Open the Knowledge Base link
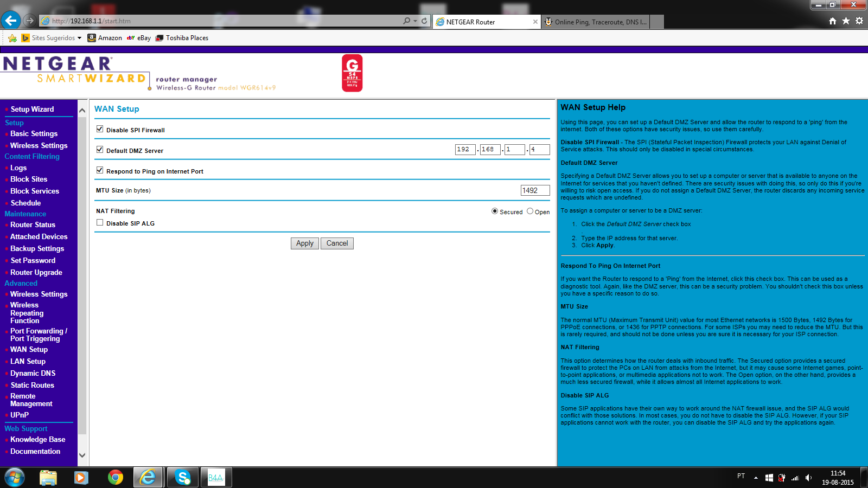The height and width of the screenshot is (488, 868). [x=37, y=439]
